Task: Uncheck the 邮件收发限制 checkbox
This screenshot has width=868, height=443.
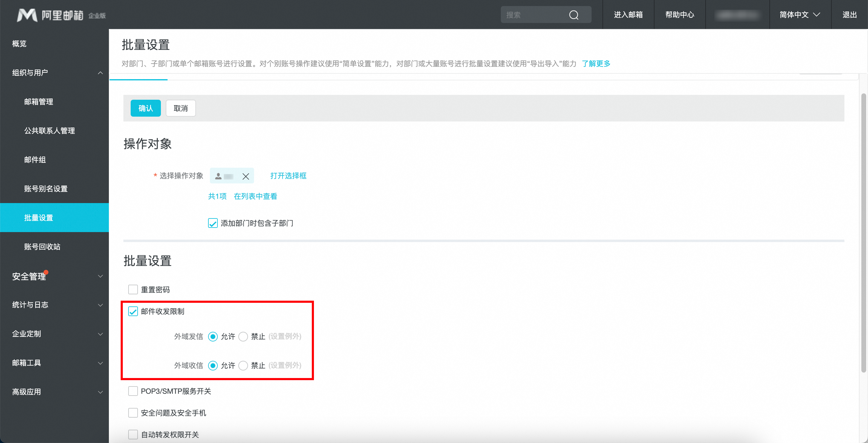Action: point(133,311)
